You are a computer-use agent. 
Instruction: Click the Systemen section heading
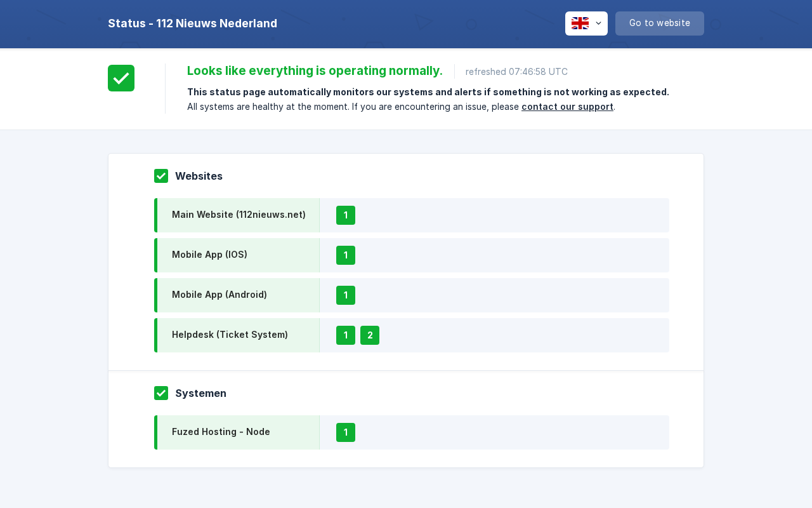[x=200, y=393]
